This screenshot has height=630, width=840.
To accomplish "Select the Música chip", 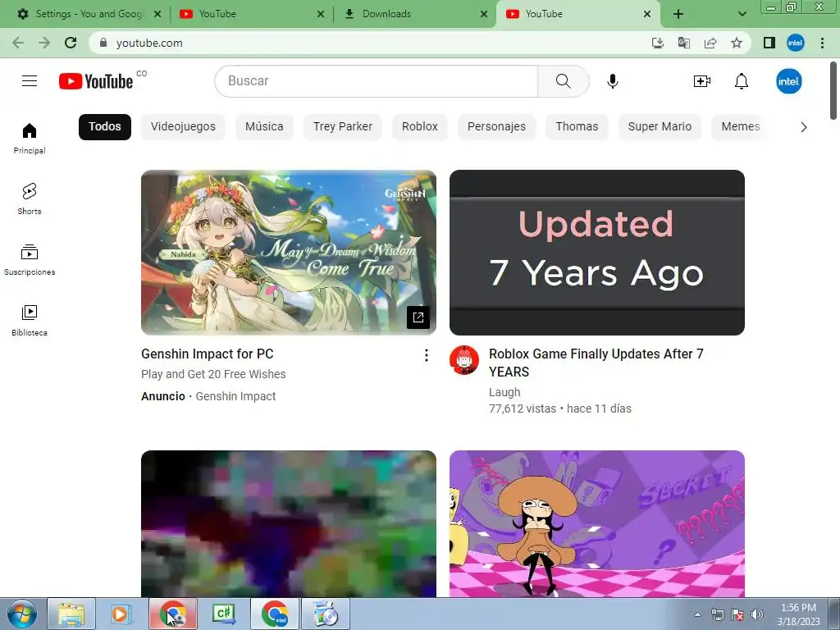I will pos(264,127).
